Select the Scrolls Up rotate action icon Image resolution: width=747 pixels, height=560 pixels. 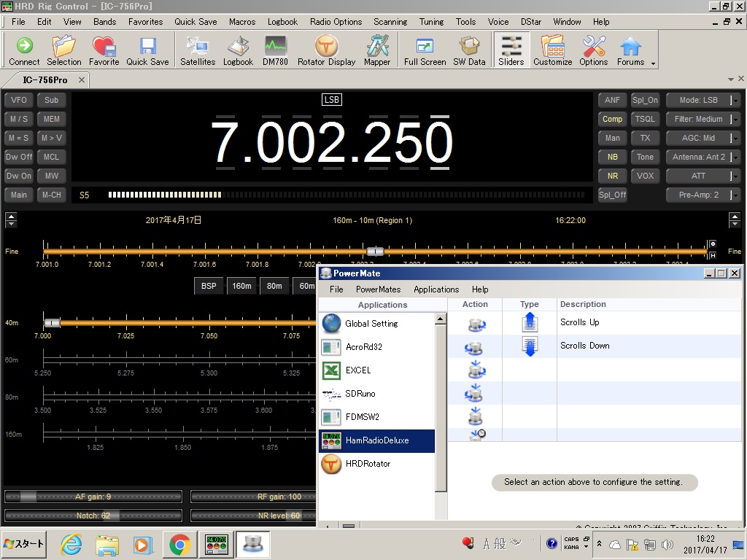pos(476,324)
